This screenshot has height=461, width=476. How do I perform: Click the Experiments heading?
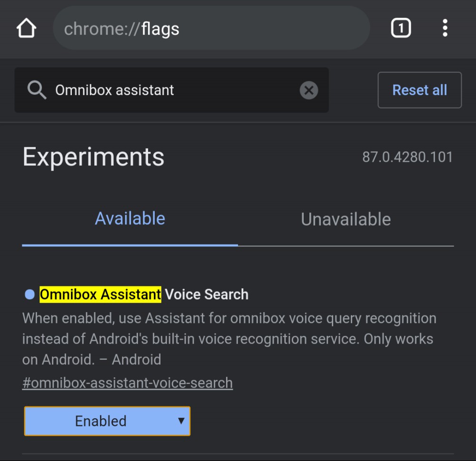[x=93, y=157]
